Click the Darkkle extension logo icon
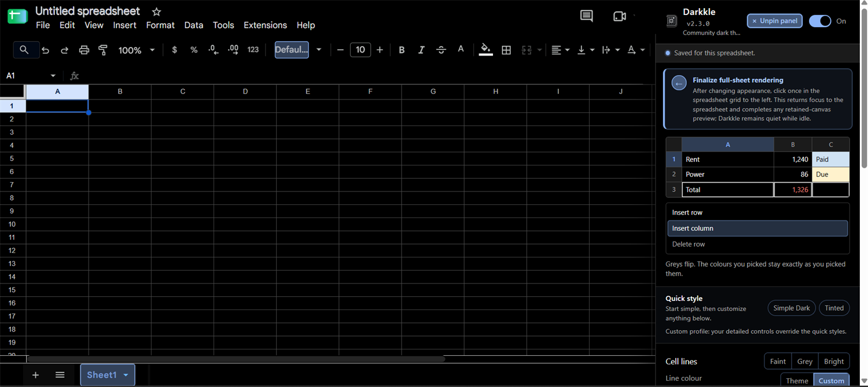 click(x=671, y=21)
